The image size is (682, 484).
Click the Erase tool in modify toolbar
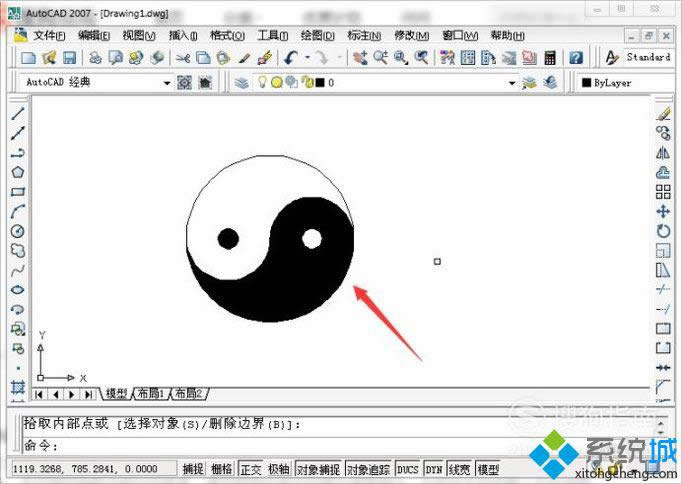pyautogui.click(x=663, y=113)
